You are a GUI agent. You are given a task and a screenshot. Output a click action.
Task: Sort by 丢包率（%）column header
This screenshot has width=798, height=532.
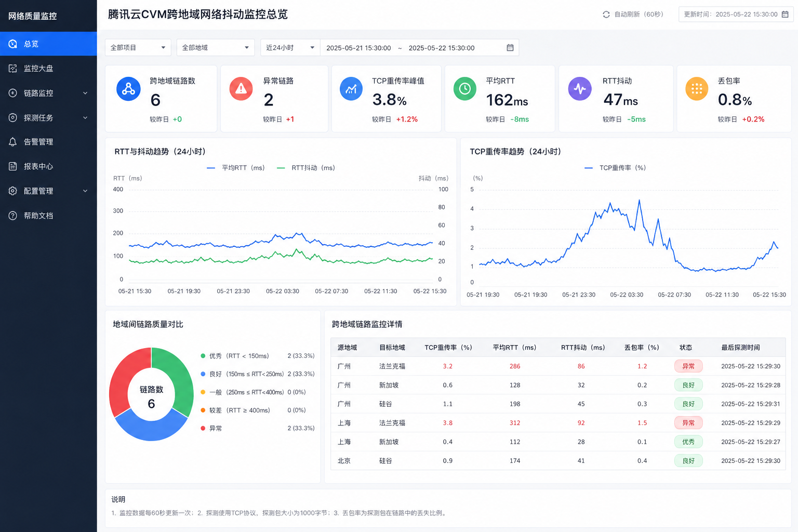[642, 348]
